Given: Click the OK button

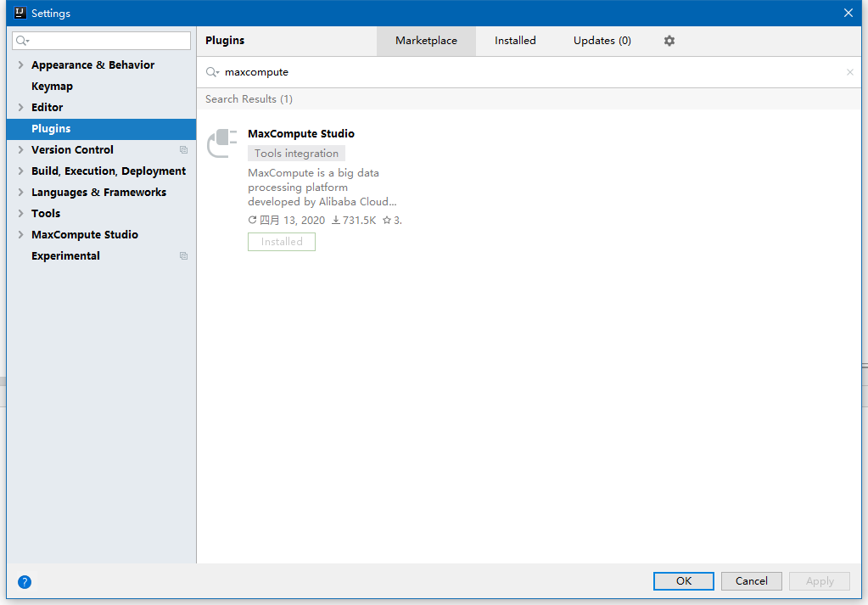Looking at the screenshot, I should [x=683, y=581].
